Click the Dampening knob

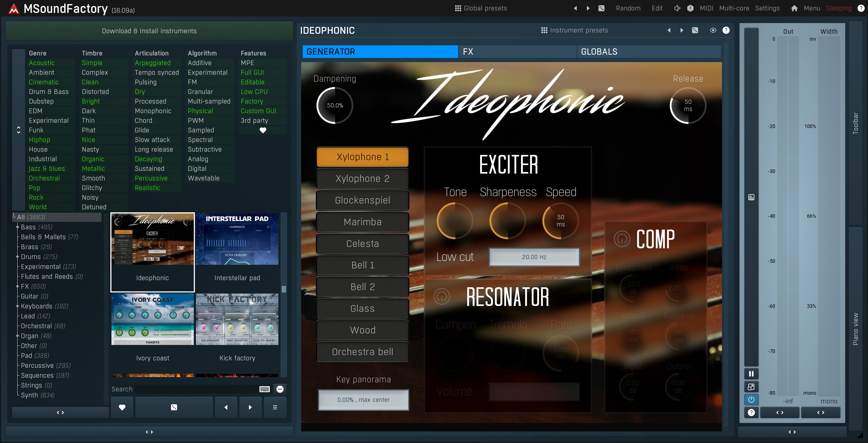(x=335, y=105)
